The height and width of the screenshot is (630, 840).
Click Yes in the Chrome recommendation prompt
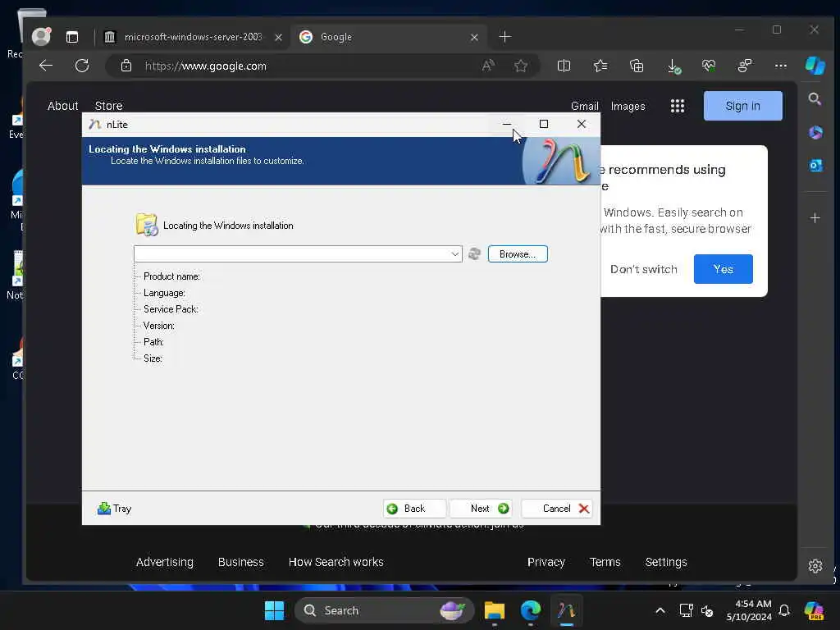(x=724, y=269)
